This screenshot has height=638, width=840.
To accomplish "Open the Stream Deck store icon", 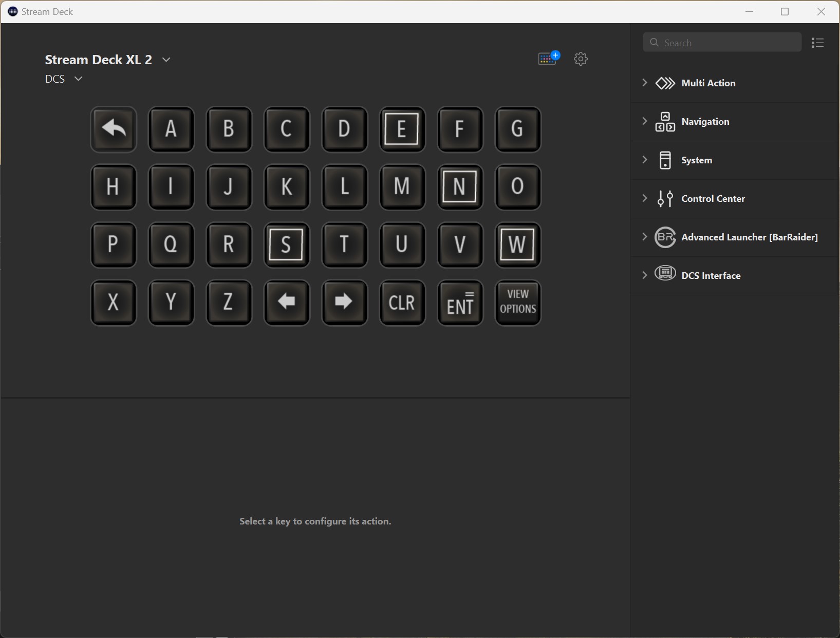I will pyautogui.click(x=548, y=59).
